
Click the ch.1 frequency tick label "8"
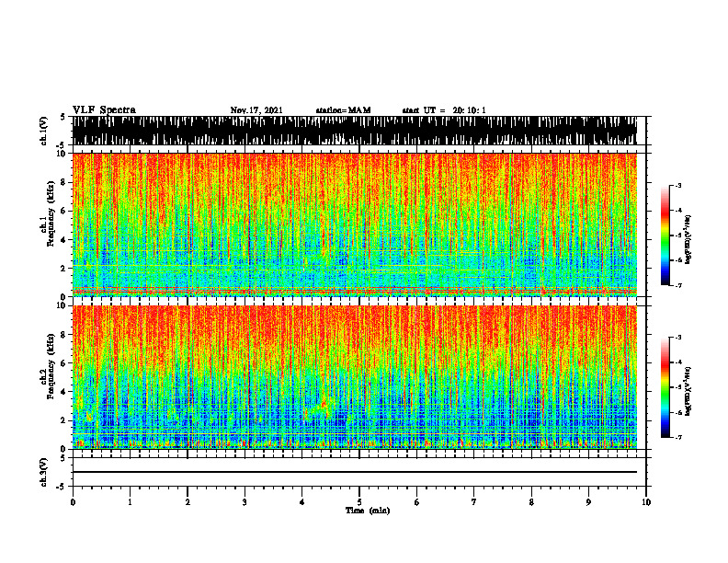[x=63, y=182]
